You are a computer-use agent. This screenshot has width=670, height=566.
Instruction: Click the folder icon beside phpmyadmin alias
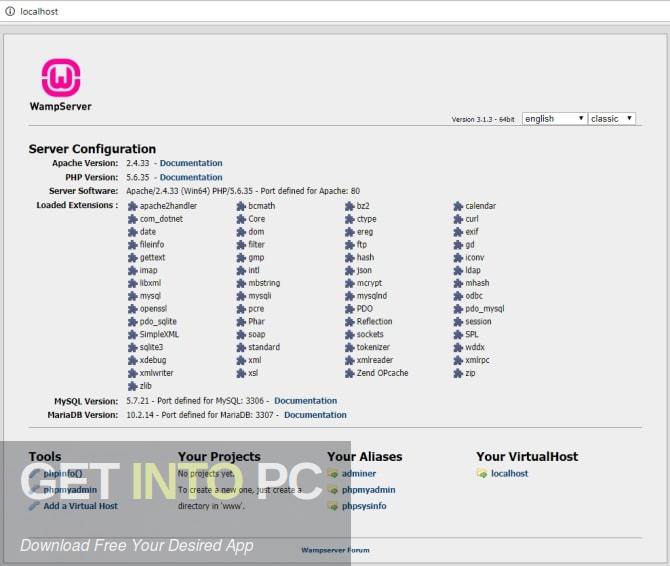(x=333, y=490)
